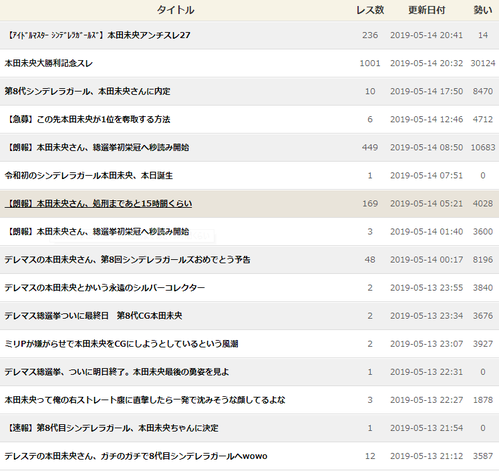Open thread 本田未央大勝利記念スレ

tap(49, 63)
